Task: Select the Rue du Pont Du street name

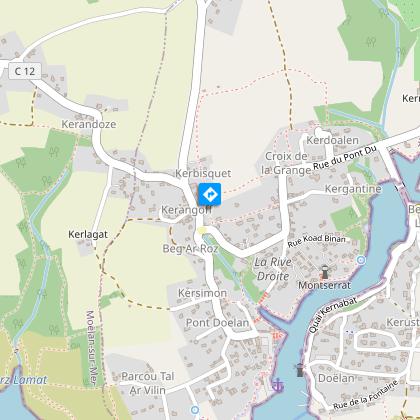Action: 345,158
